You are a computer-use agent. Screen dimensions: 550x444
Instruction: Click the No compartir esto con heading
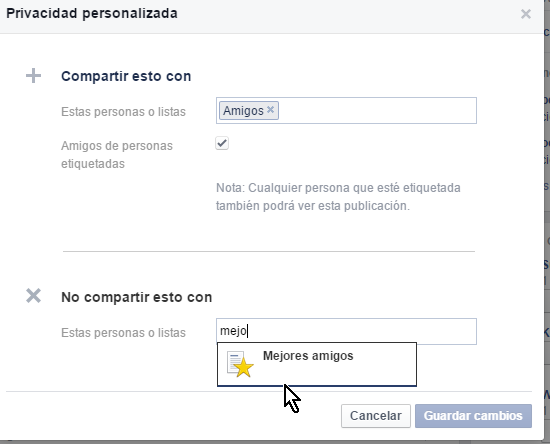136,297
